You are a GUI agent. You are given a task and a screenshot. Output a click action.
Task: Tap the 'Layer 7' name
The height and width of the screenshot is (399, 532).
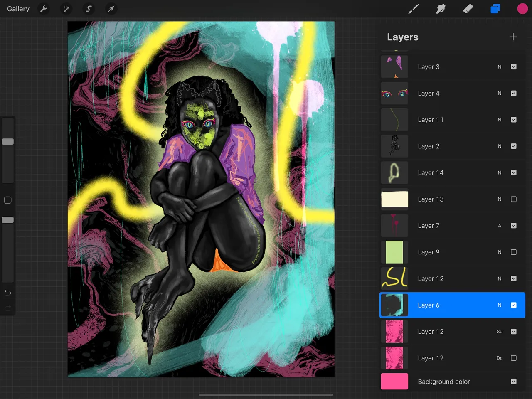tap(429, 226)
